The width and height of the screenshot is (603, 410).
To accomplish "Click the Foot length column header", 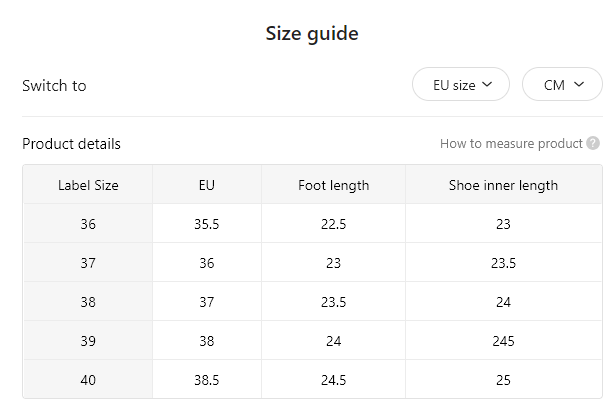I will [333, 185].
